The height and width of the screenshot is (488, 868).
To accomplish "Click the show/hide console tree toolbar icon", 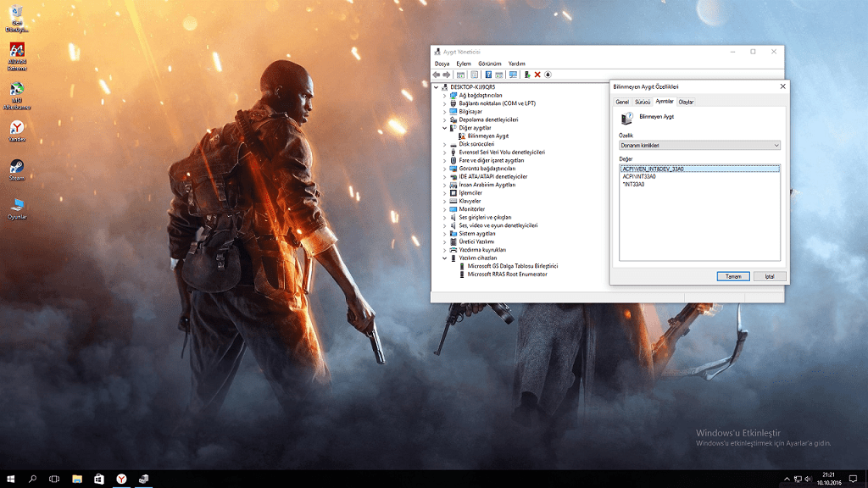I will (460, 75).
